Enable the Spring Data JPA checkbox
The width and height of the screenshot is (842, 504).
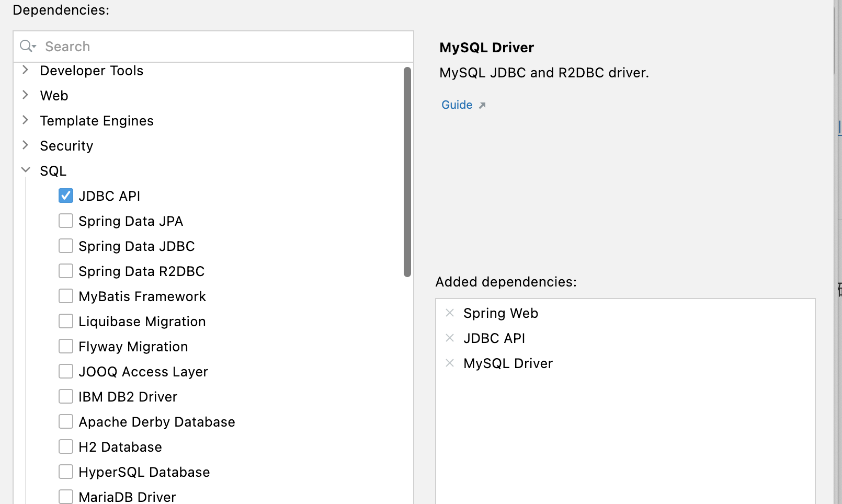[66, 221]
